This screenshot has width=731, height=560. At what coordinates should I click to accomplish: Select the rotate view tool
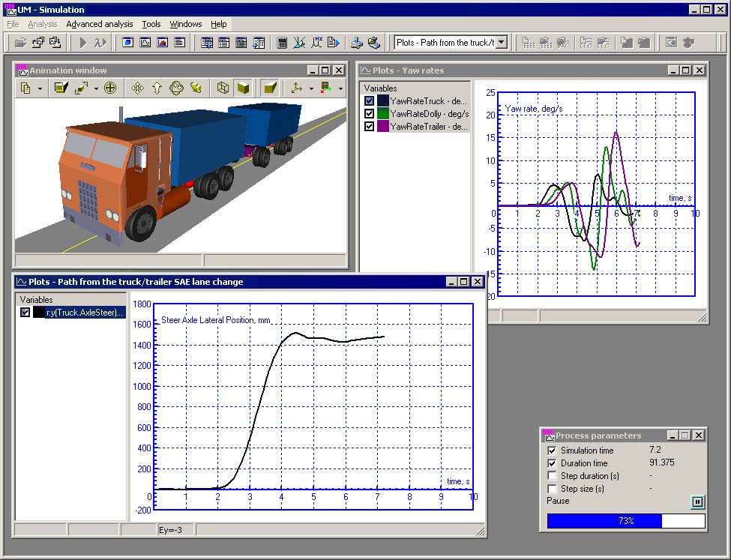176,88
